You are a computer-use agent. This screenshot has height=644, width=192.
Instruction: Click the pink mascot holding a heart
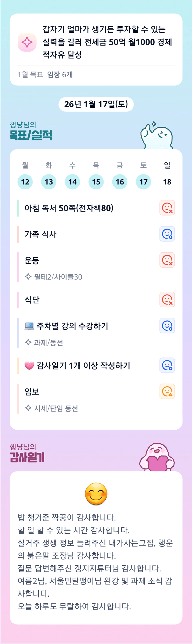pos(157,458)
